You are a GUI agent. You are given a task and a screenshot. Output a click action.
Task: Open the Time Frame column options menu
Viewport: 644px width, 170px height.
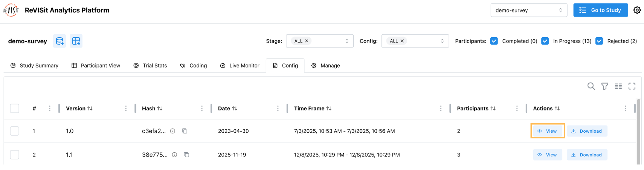point(441,109)
